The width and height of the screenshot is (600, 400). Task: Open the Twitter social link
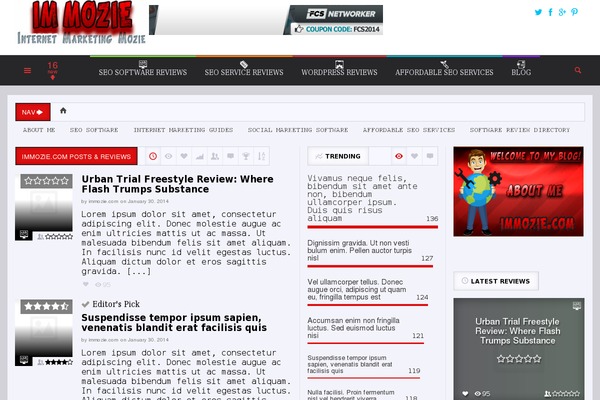tap(538, 12)
